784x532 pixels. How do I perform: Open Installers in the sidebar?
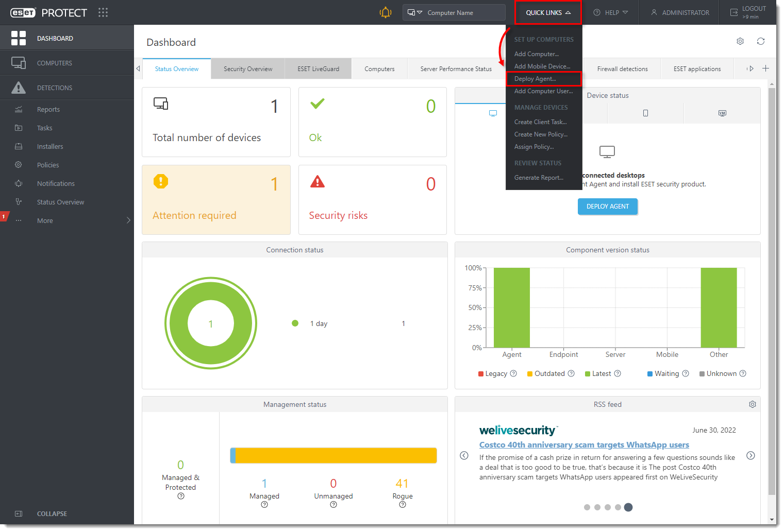click(x=50, y=146)
